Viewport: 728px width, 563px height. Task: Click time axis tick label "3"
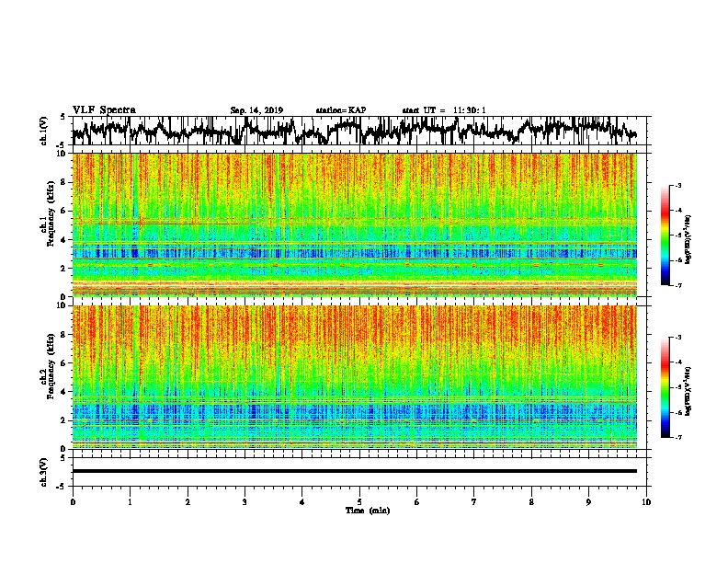245,501
